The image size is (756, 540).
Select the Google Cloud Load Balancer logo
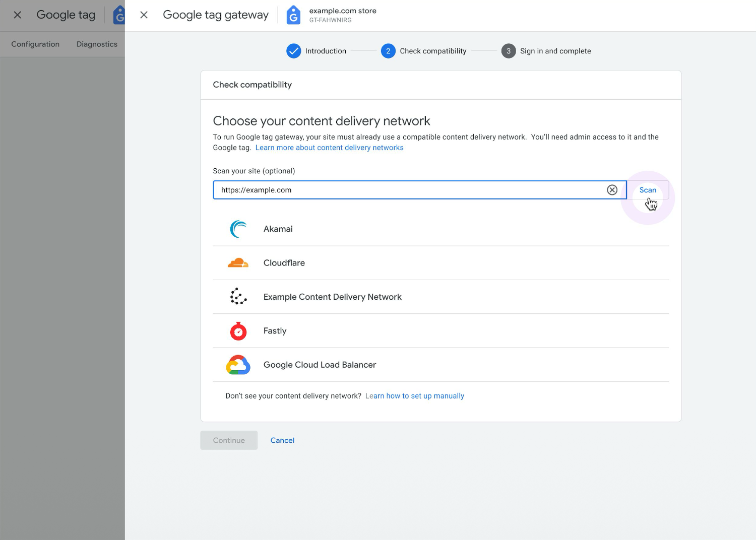pos(238,365)
